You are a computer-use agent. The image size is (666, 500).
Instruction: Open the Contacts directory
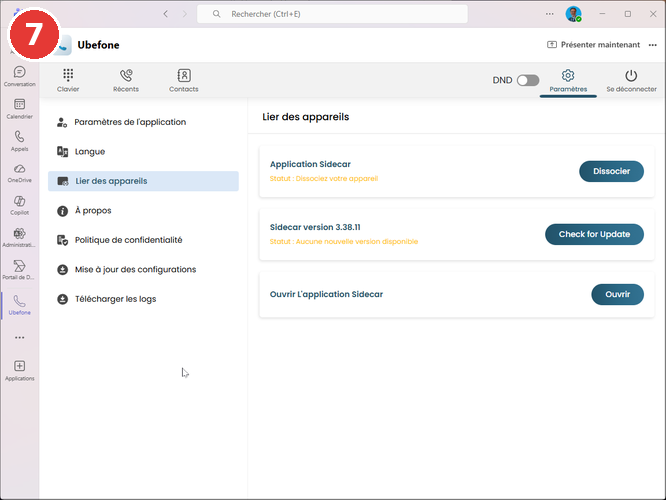pos(183,80)
